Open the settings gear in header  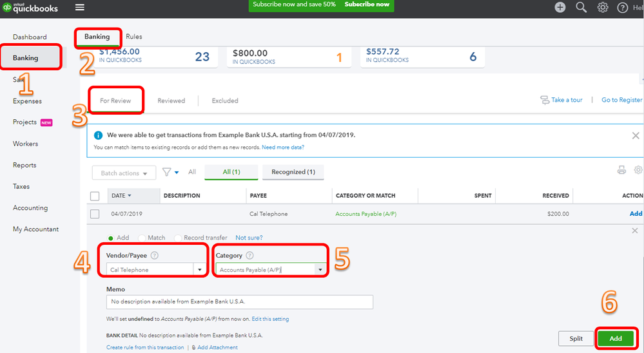click(x=603, y=7)
